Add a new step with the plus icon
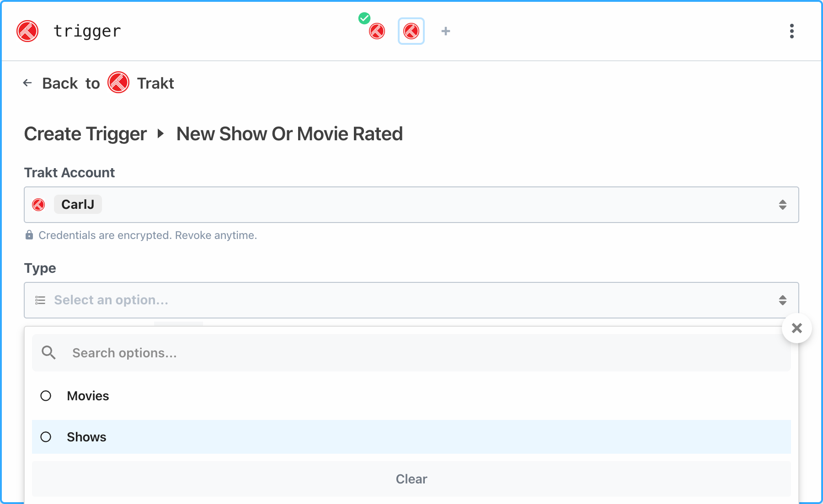This screenshot has height=504, width=823. (446, 31)
